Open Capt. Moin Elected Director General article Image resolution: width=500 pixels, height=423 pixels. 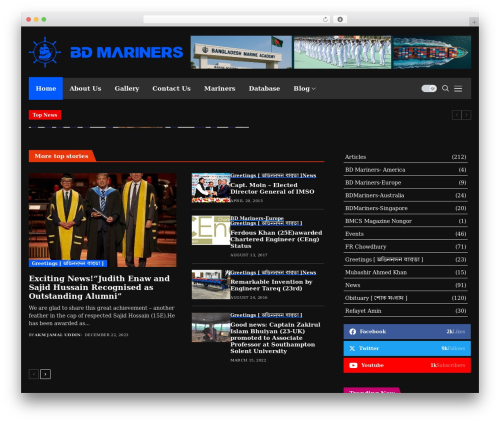click(x=272, y=188)
